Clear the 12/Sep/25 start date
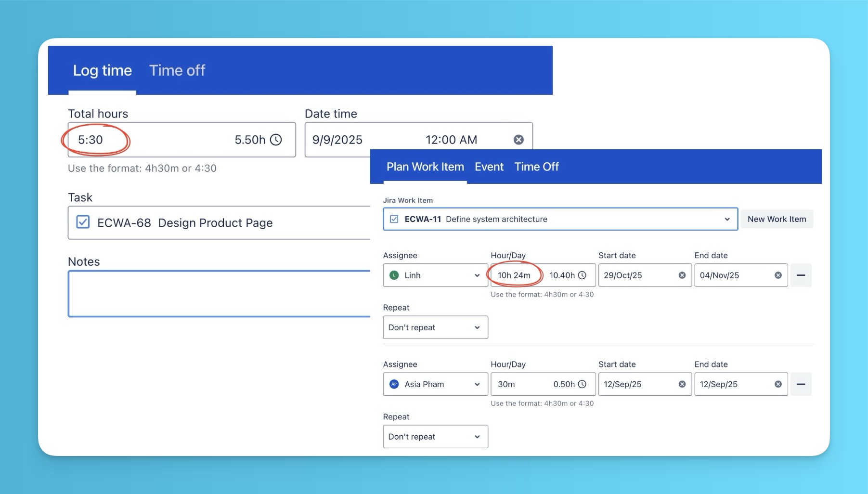 (682, 384)
